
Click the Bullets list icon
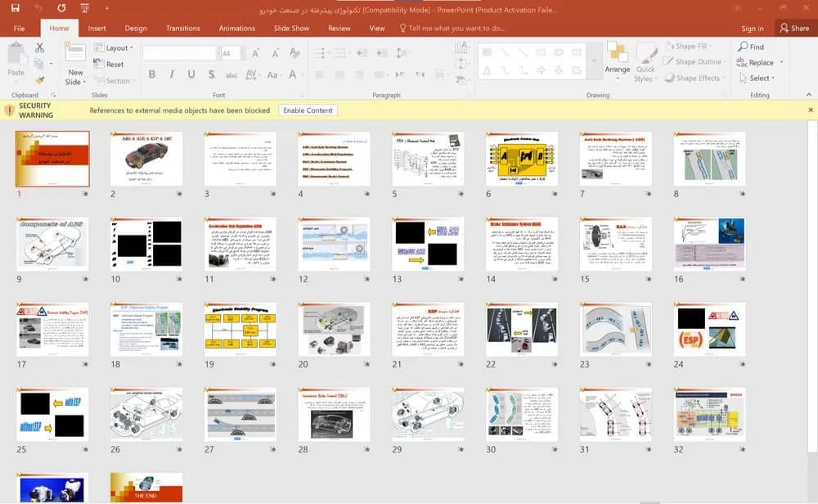321,52
